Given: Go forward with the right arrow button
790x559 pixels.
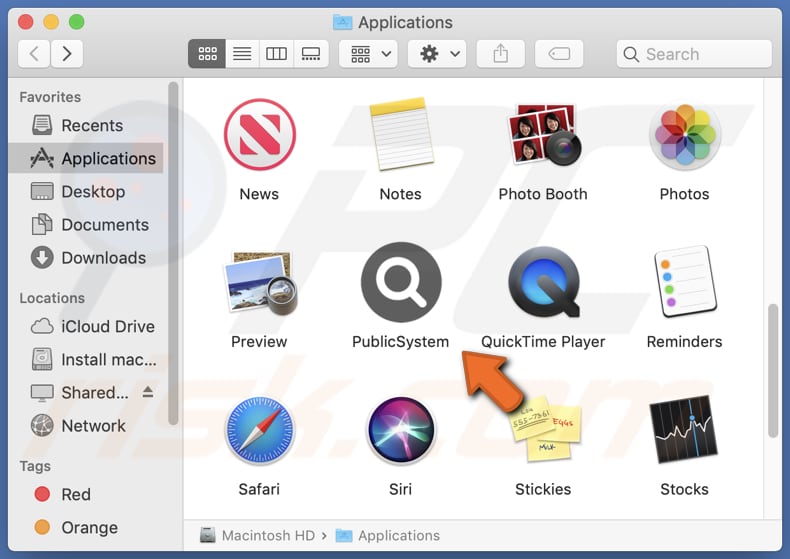Looking at the screenshot, I should (67, 53).
